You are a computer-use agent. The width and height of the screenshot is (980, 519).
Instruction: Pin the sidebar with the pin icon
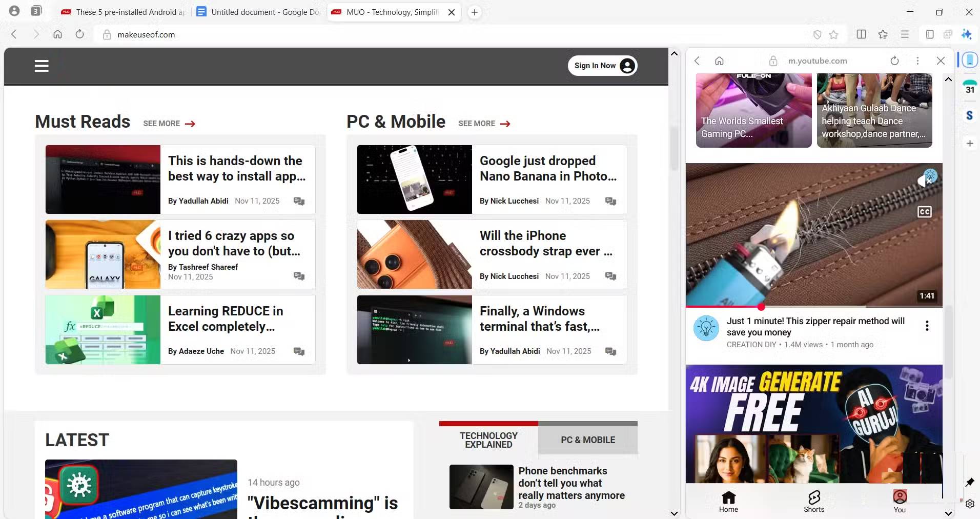[x=970, y=482]
